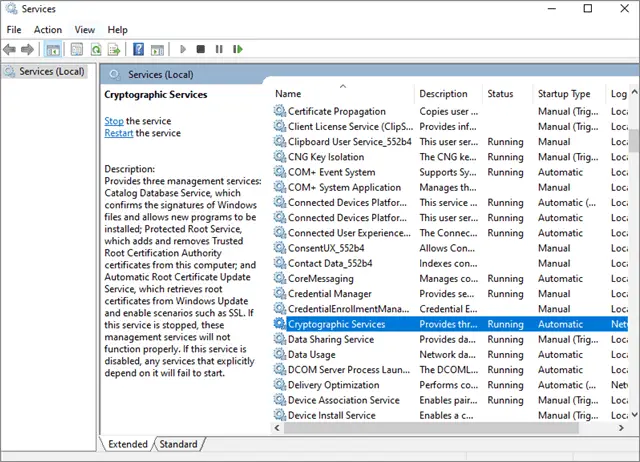Select Client License Service (ClipS... row
The width and height of the screenshot is (640, 462).
451,127
